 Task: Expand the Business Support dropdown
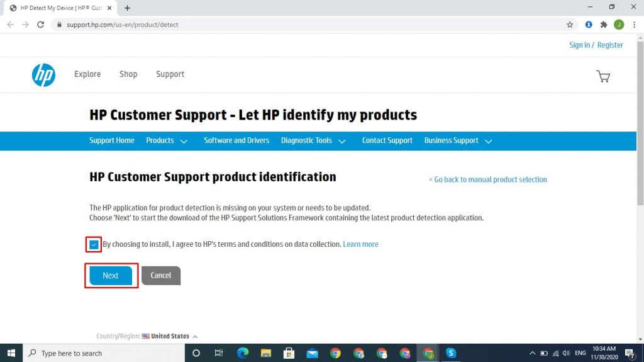pyautogui.click(x=458, y=141)
